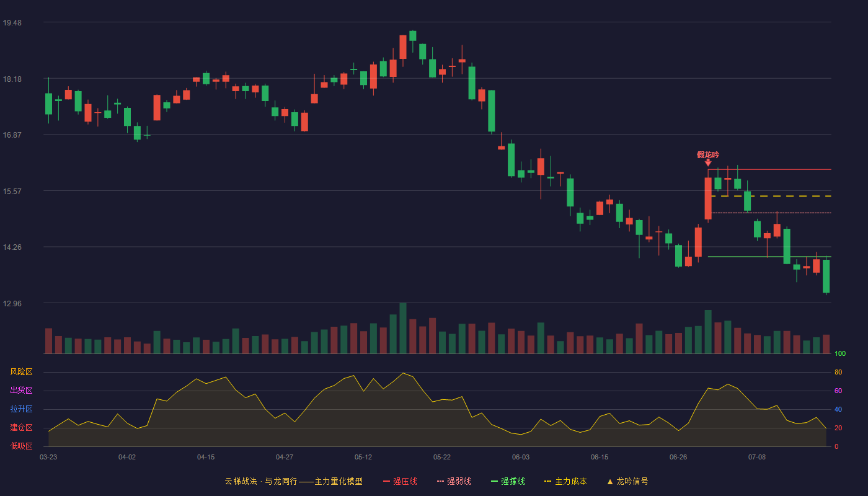
Task: Select the 出货区 zone label
Action: pyautogui.click(x=21, y=391)
